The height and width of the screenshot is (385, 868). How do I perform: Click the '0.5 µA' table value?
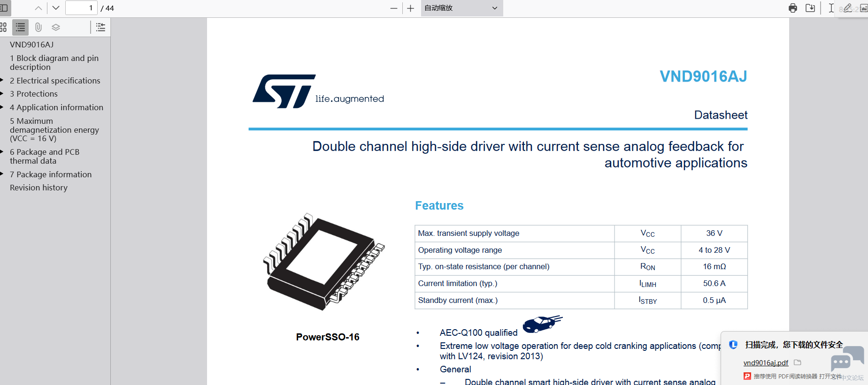click(x=714, y=300)
